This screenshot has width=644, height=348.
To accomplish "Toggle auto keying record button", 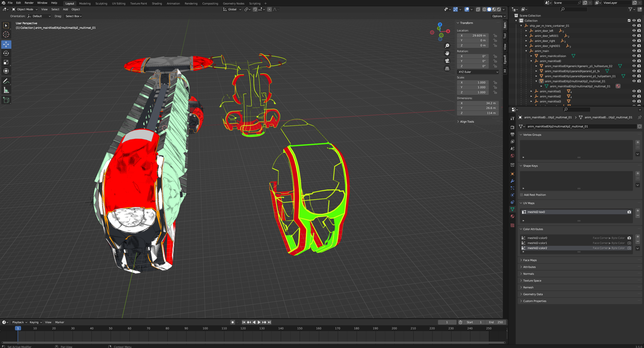I will click(233, 322).
